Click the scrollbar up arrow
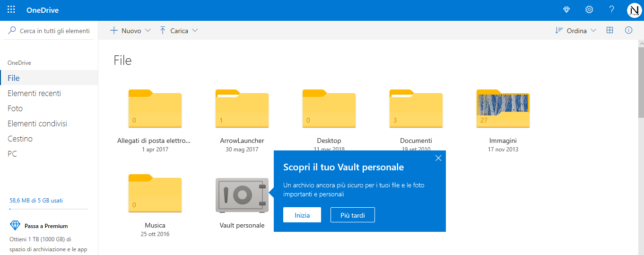644x255 pixels. [x=641, y=43]
